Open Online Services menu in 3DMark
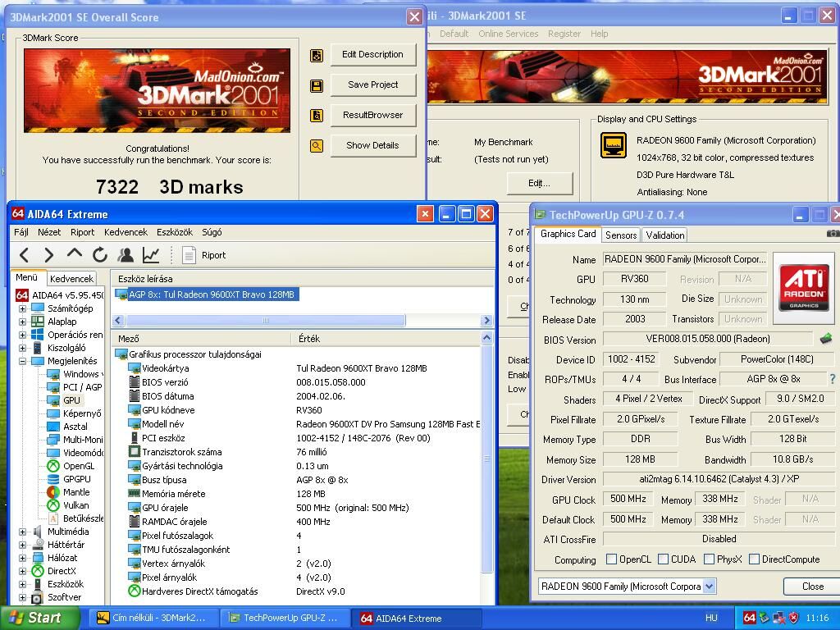 tap(508, 34)
